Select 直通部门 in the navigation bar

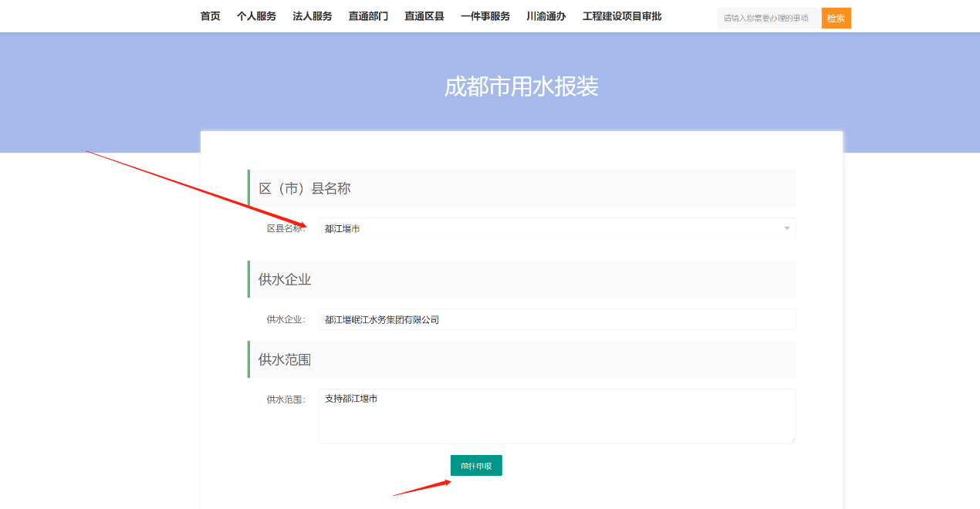pyautogui.click(x=368, y=16)
